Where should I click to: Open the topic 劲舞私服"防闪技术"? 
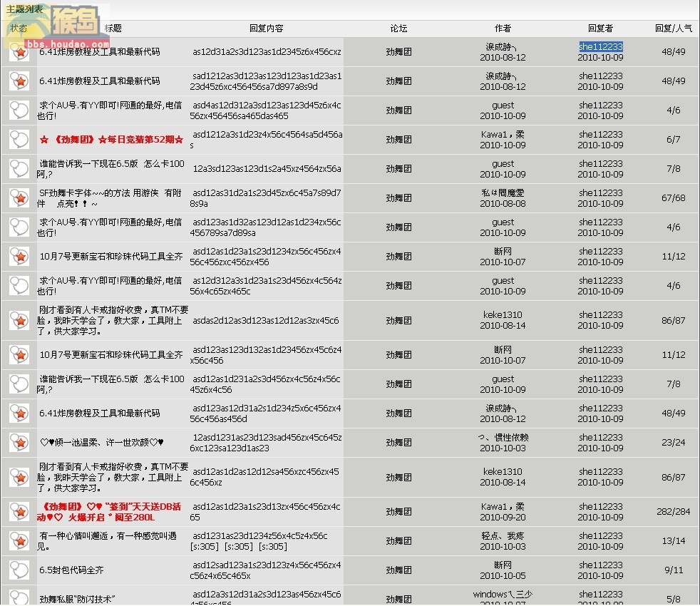(x=77, y=600)
